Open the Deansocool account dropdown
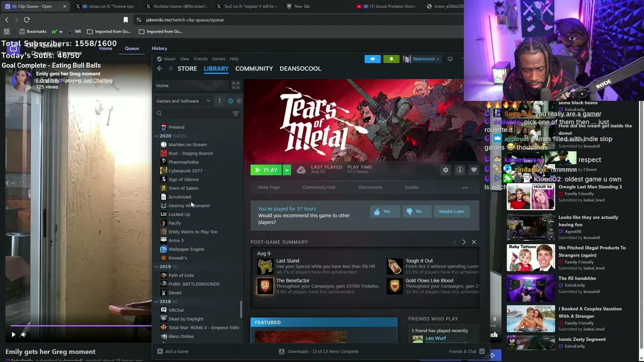 tap(422, 59)
